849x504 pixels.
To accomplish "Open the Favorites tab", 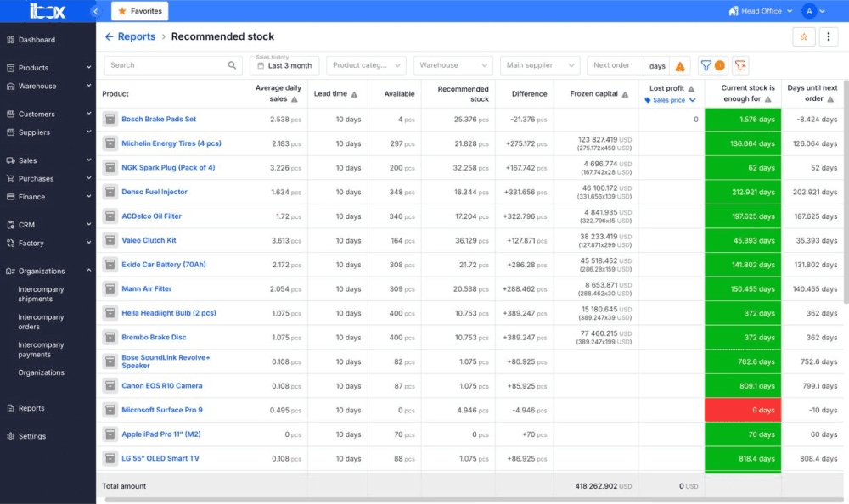I will tap(140, 11).
